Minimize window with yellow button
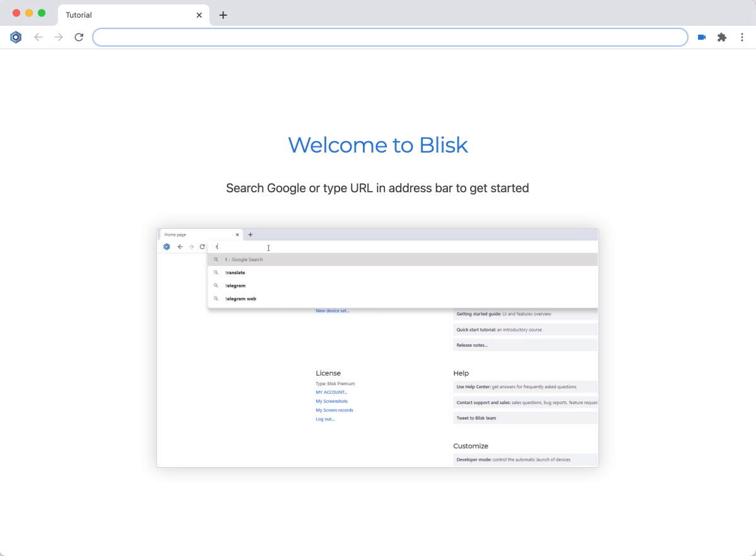Screen dimensions: 756x556 (x=29, y=13)
